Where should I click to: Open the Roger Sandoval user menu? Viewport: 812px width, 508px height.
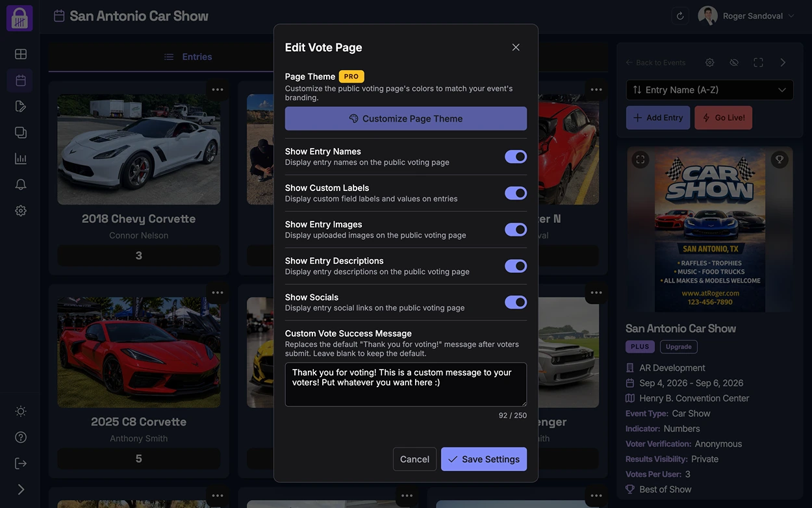click(x=746, y=16)
